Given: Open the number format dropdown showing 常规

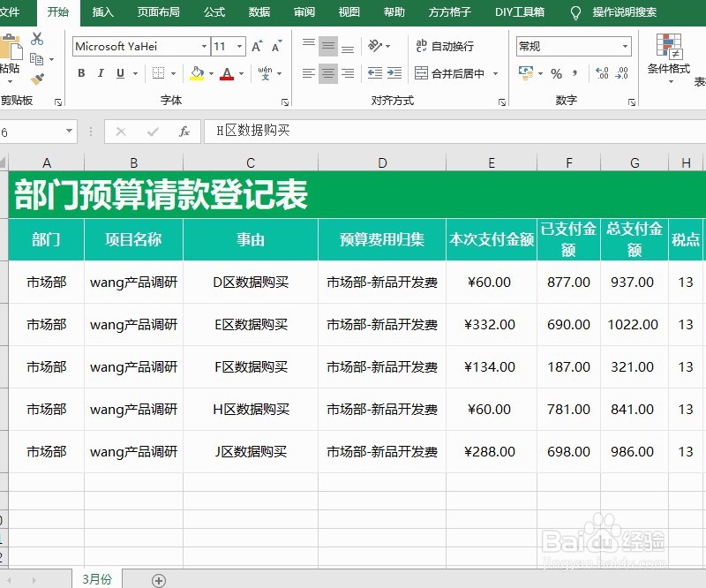Looking at the screenshot, I should click(625, 45).
